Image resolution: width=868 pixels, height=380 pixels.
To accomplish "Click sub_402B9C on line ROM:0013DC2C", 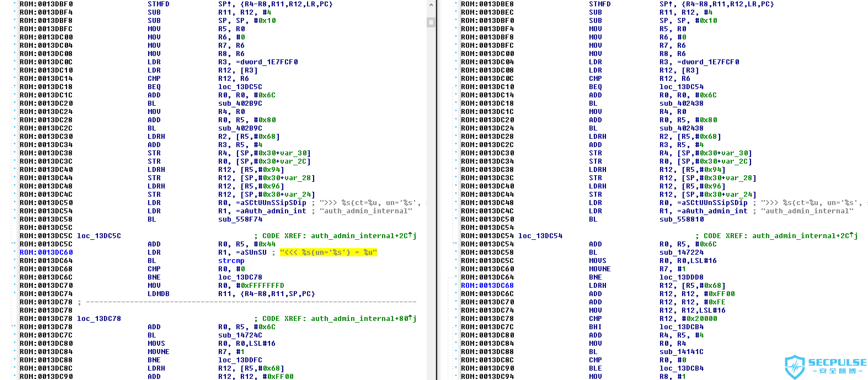I will tap(240, 128).
